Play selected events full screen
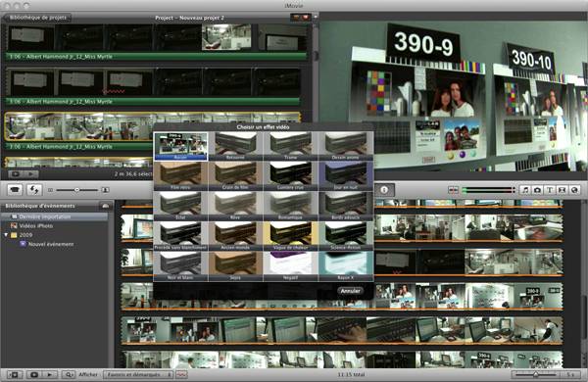This screenshot has height=382, width=588. click(34, 374)
